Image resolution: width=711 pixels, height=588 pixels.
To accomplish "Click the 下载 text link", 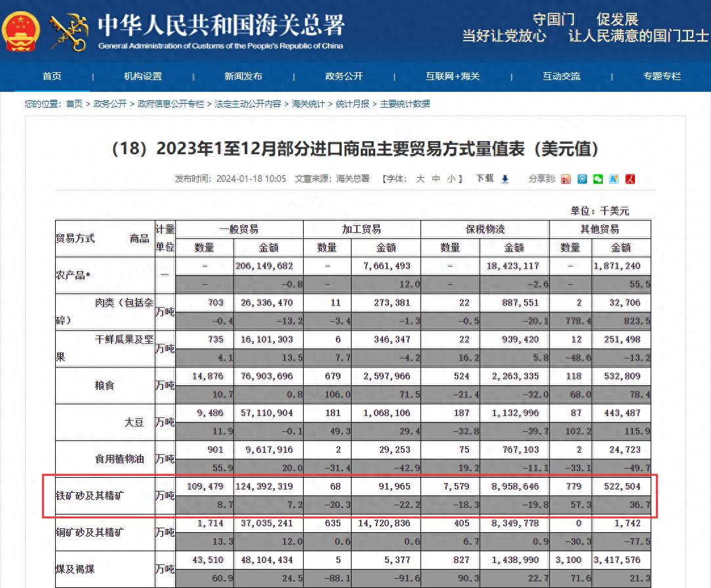I will coord(485,178).
